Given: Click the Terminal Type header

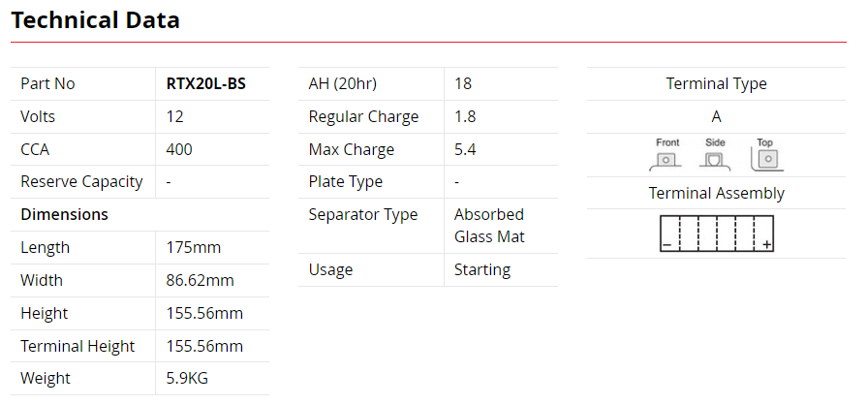Looking at the screenshot, I should pyautogui.click(x=716, y=83).
